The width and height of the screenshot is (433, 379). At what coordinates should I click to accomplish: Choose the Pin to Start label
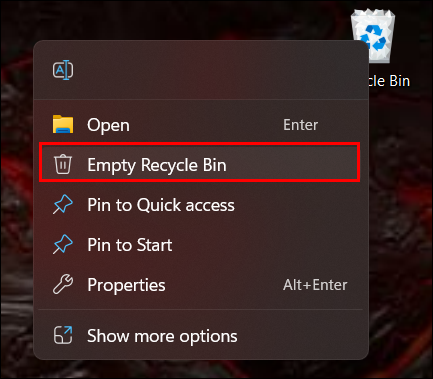130,245
